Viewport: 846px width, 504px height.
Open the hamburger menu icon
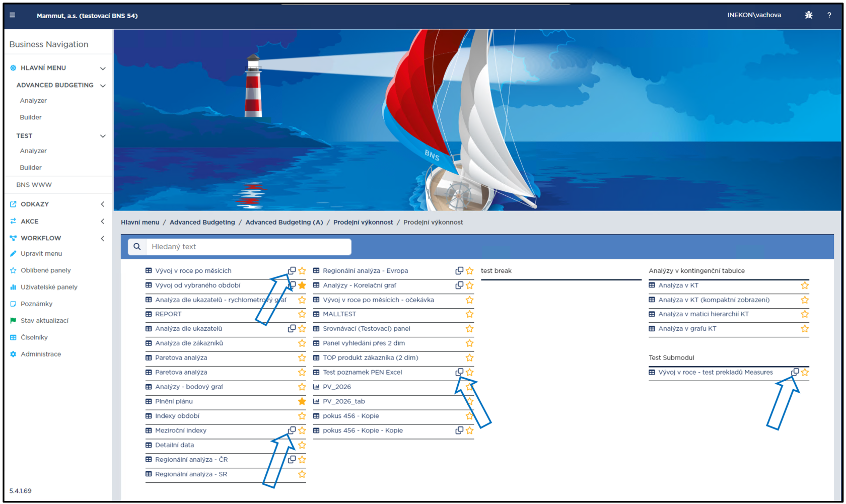(13, 15)
